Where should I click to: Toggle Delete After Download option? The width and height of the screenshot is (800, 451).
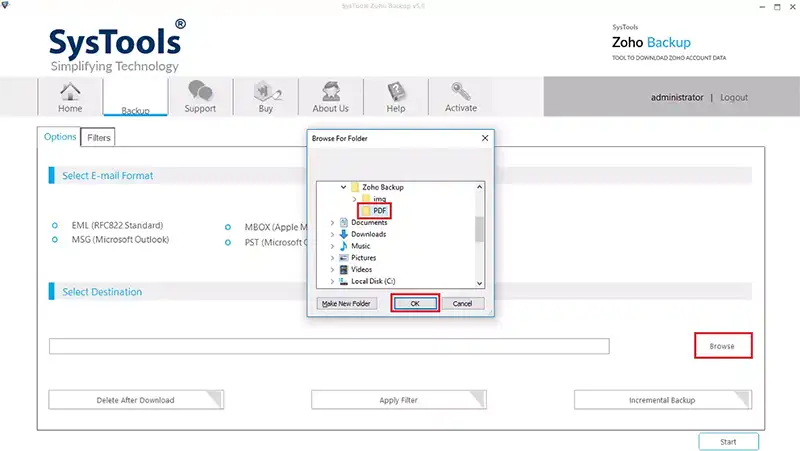[x=136, y=400]
